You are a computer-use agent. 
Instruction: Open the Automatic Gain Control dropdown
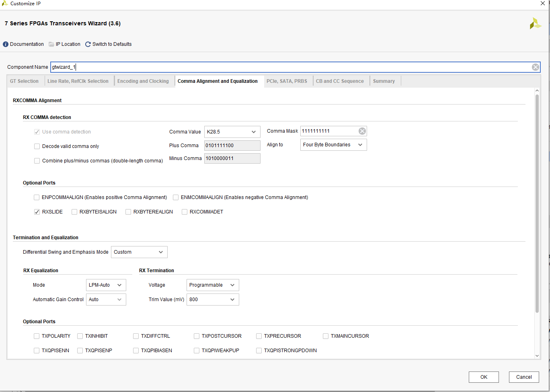pos(106,300)
